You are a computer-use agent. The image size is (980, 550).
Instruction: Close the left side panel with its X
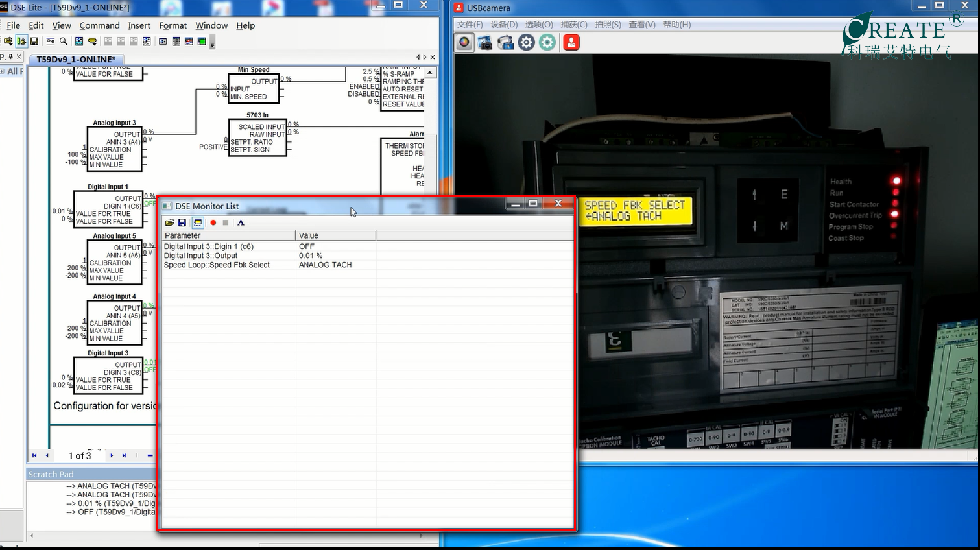click(x=19, y=56)
